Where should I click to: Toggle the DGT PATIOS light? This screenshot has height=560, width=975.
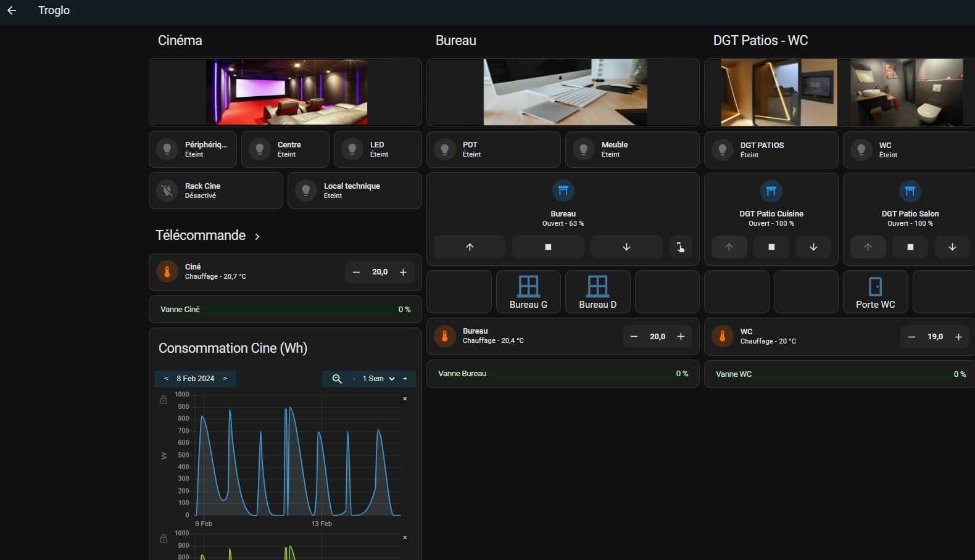point(771,150)
